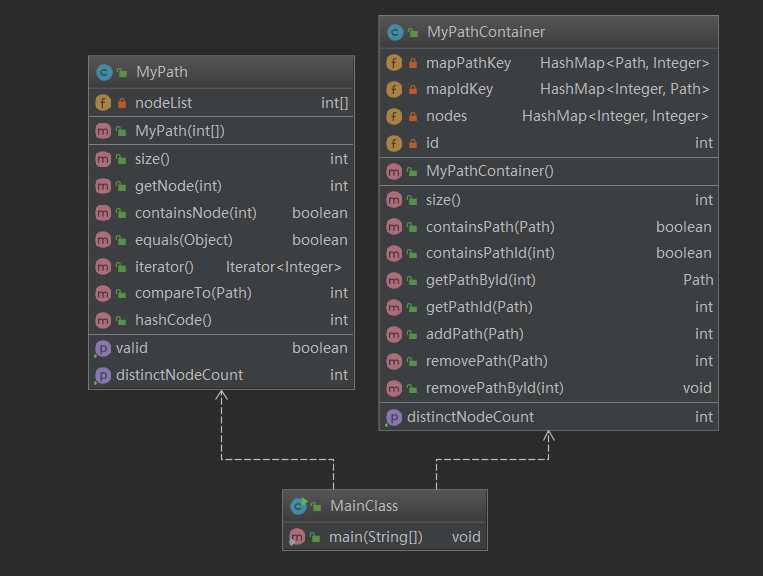Screen dimensions: 763x576
Task: Click the MyPathContainer class title
Action: point(486,32)
